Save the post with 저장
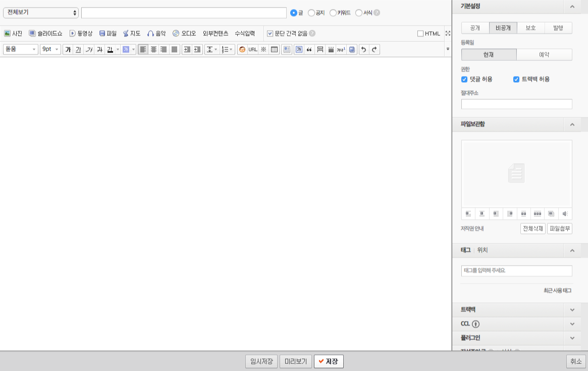This screenshot has height=371, width=588. 329,361
